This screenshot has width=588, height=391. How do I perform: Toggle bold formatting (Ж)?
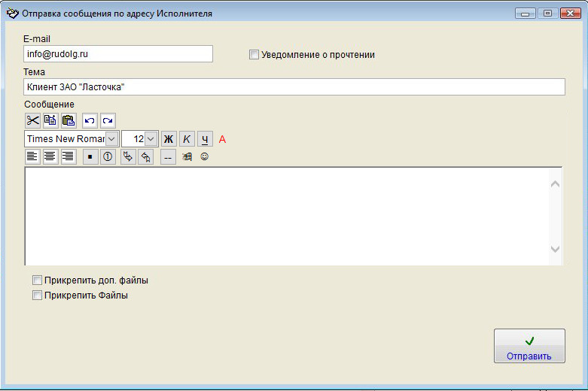click(x=169, y=139)
